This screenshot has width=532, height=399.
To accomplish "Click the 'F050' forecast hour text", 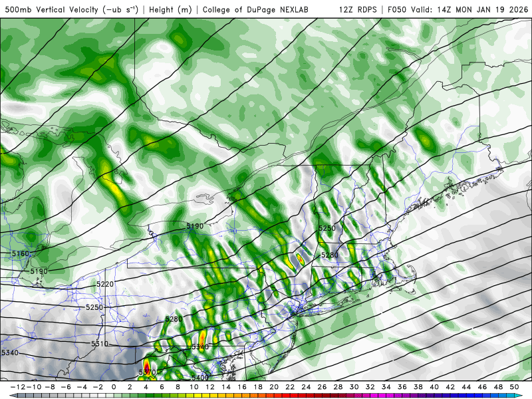I will click(x=397, y=9).
